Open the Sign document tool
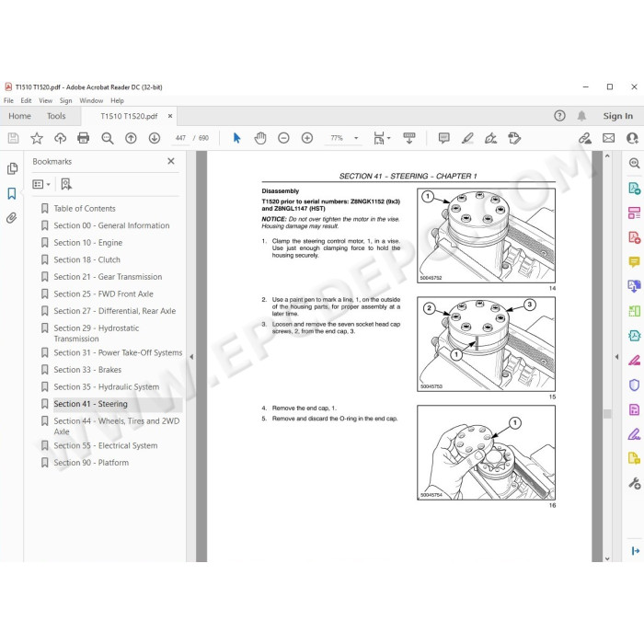 click(x=490, y=138)
